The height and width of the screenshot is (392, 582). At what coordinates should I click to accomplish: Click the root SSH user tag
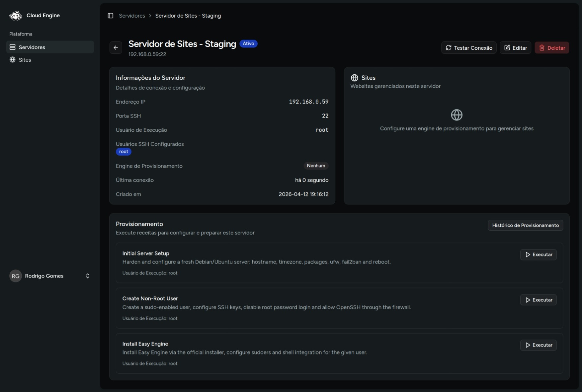124,152
